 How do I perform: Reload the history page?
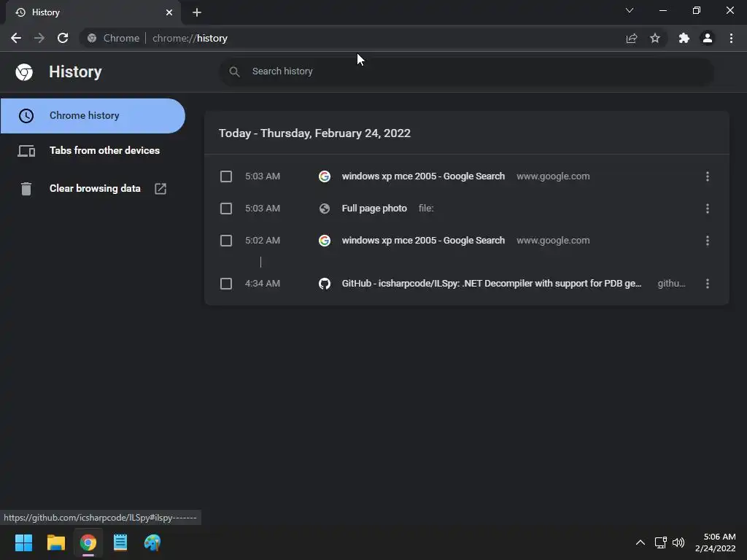point(63,38)
